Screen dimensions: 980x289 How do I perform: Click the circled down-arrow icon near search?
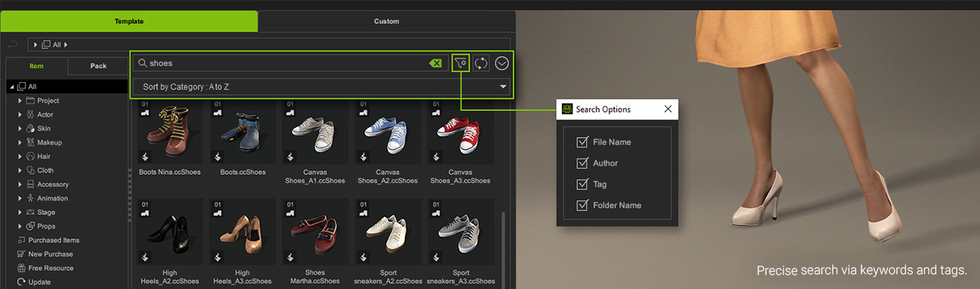(501, 63)
